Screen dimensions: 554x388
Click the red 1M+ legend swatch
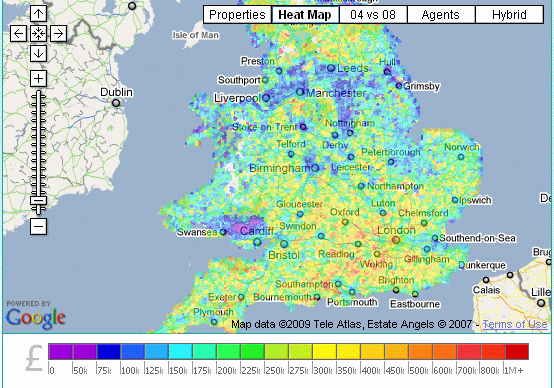pos(517,352)
